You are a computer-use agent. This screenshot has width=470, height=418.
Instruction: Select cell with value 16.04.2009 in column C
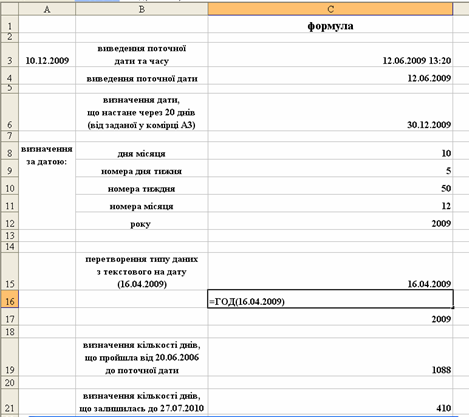330,271
